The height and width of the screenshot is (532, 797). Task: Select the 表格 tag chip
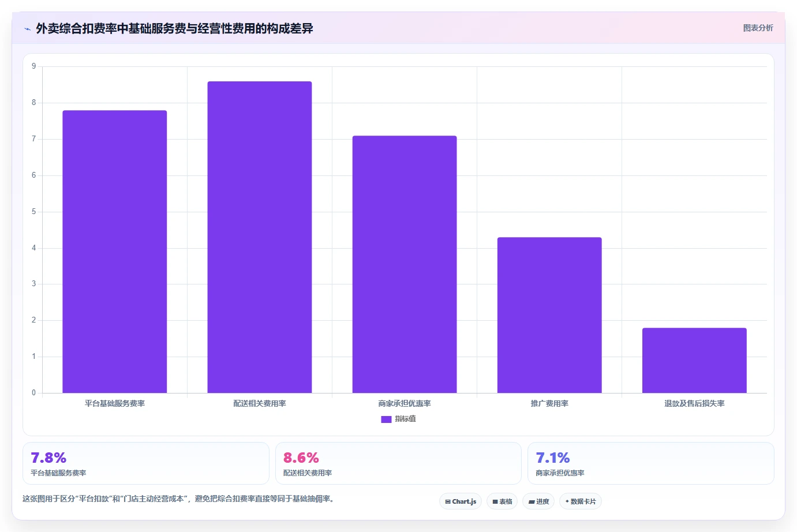(x=502, y=501)
